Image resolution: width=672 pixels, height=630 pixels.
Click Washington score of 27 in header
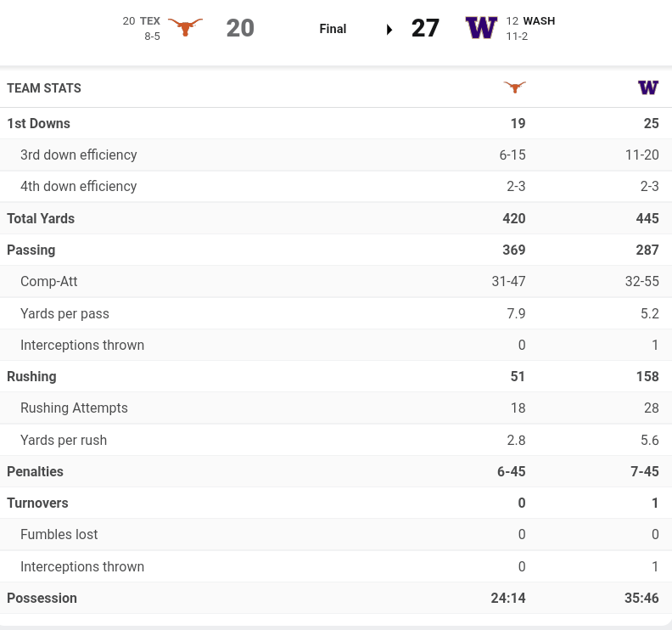tap(425, 28)
